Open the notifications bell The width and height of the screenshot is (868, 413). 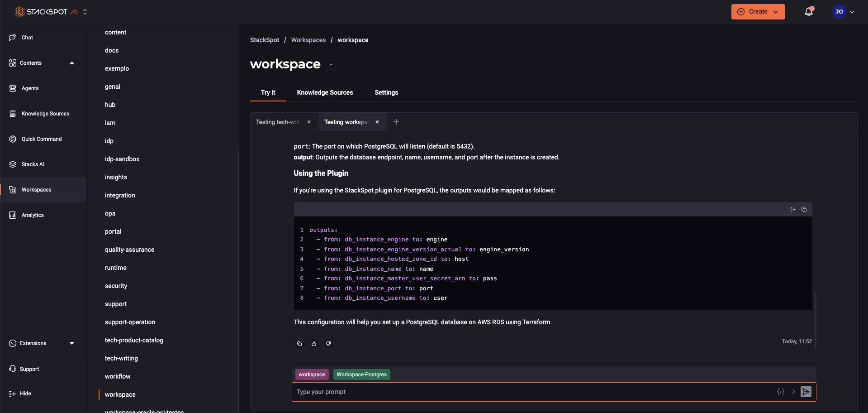click(809, 12)
